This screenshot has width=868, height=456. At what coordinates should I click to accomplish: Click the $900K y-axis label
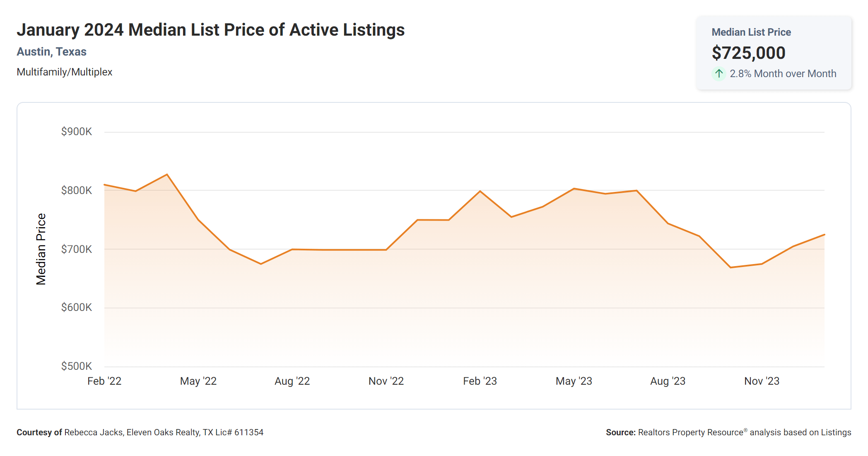[77, 132]
